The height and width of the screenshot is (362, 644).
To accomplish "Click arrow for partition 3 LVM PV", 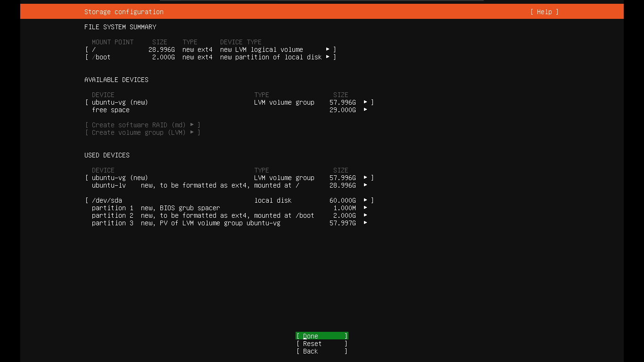I will 365,223.
